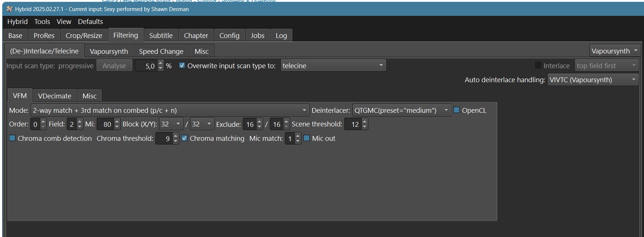
Task: Uncheck Overwrite input scan type checkbox
Action: [182, 66]
